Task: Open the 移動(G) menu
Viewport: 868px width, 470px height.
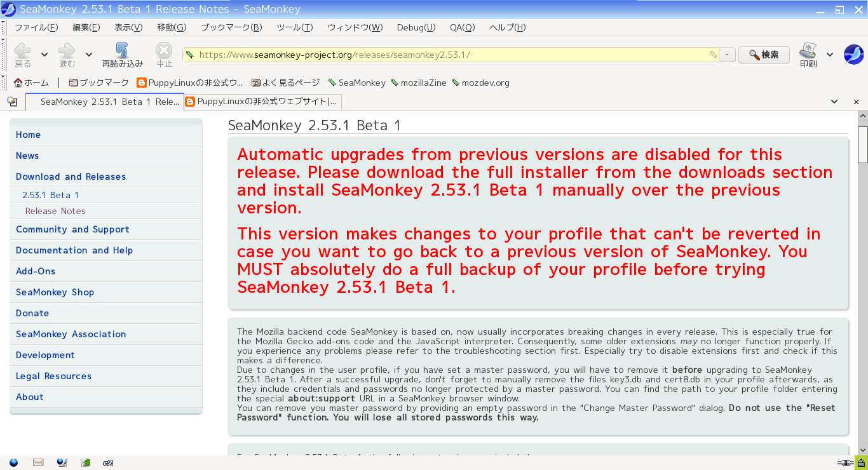Action: pyautogui.click(x=172, y=27)
